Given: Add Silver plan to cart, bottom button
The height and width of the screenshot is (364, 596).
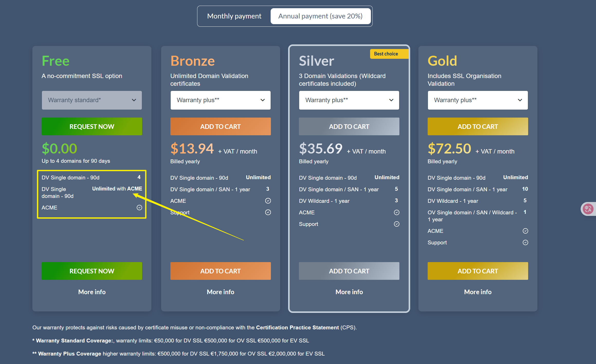Looking at the screenshot, I should click(x=349, y=271).
